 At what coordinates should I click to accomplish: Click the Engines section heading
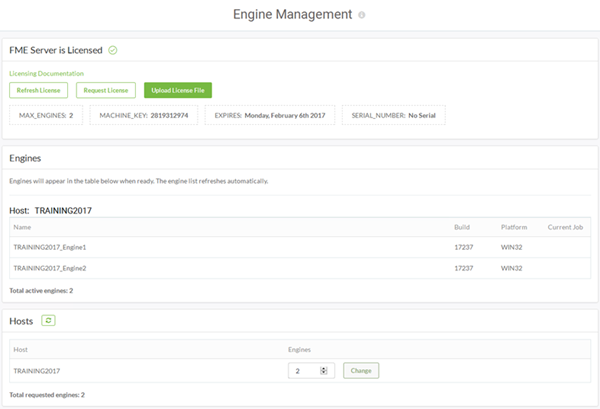pos(25,158)
